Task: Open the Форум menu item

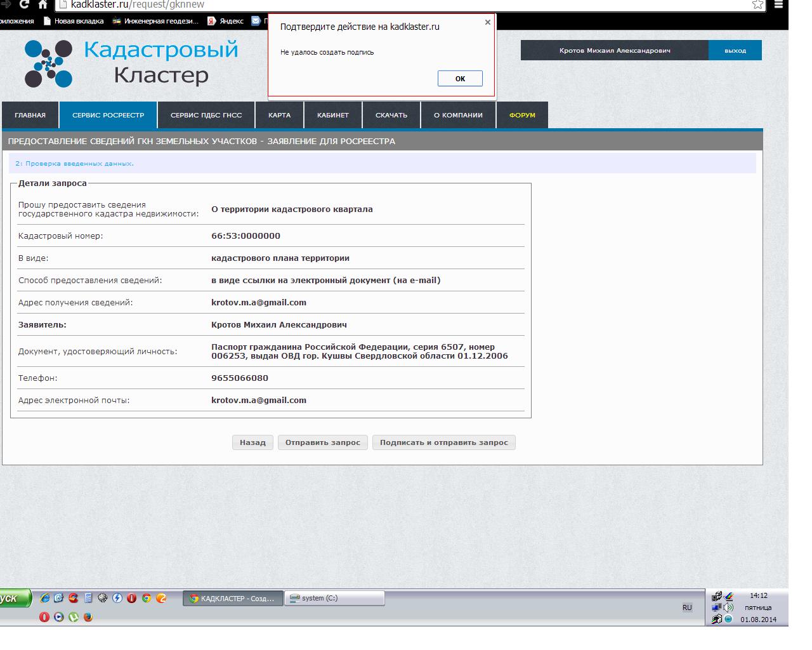Action: pyautogui.click(x=522, y=116)
